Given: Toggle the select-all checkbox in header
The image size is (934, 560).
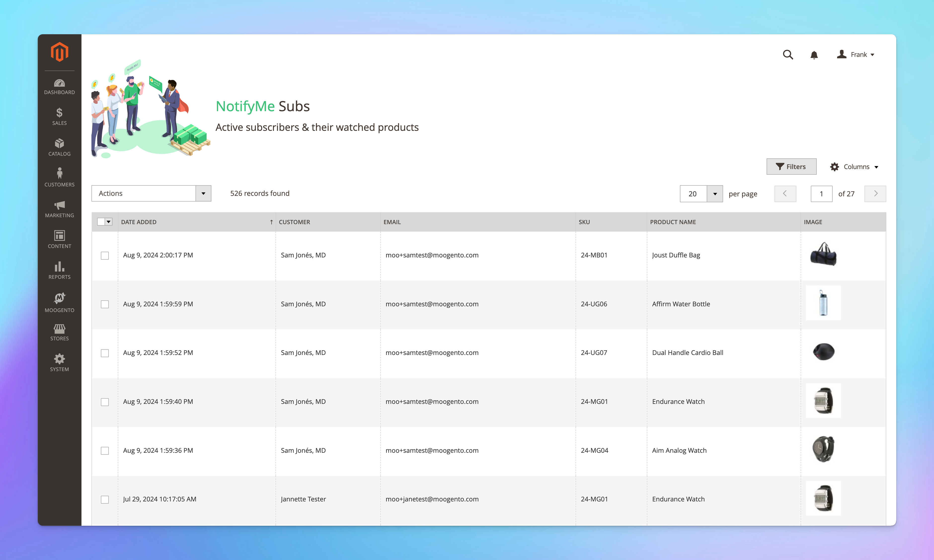Looking at the screenshot, I should 101,222.
